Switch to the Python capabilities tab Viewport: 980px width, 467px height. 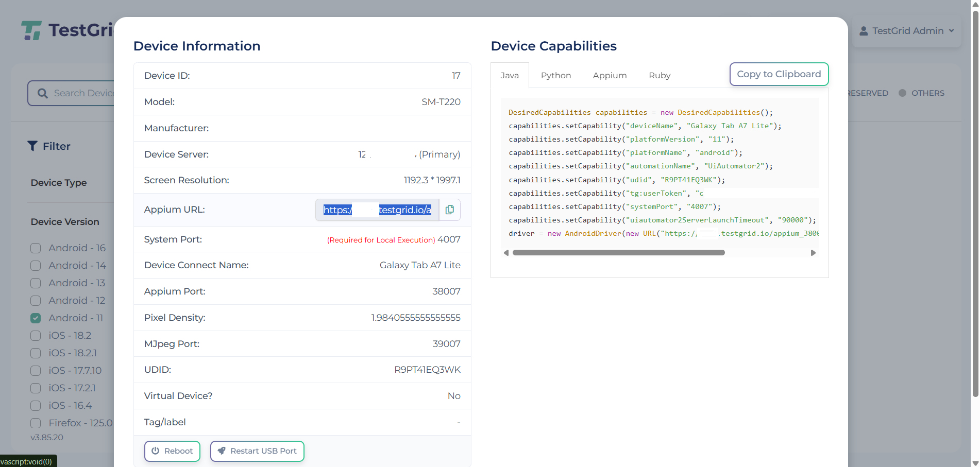[556, 76]
